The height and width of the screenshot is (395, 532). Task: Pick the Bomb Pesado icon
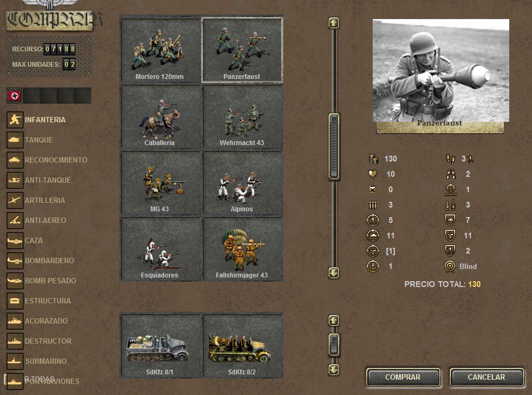pyautogui.click(x=15, y=281)
